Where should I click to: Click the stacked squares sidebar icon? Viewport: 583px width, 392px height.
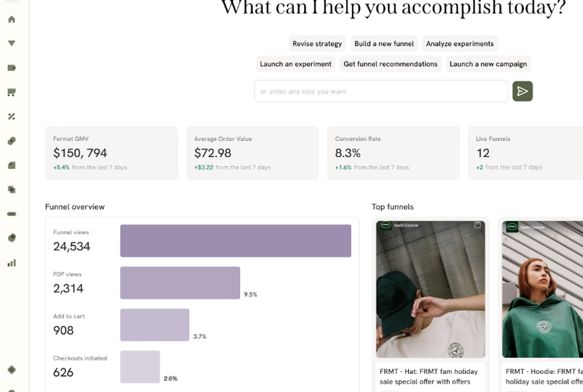[x=11, y=190]
